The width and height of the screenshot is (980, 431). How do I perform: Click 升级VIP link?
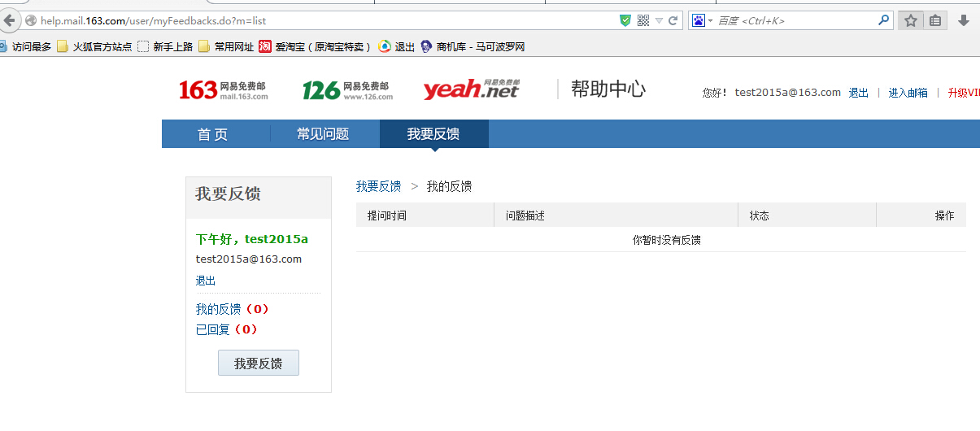964,93
